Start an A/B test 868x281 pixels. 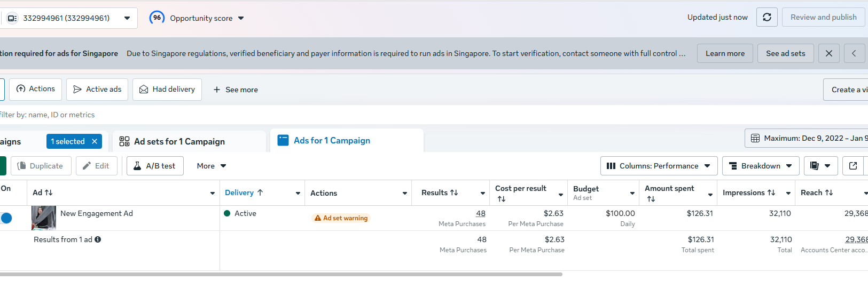click(x=155, y=166)
